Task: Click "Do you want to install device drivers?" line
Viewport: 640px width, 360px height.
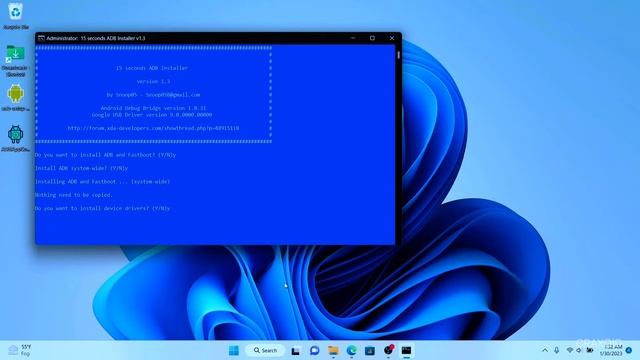Action: 102,208
